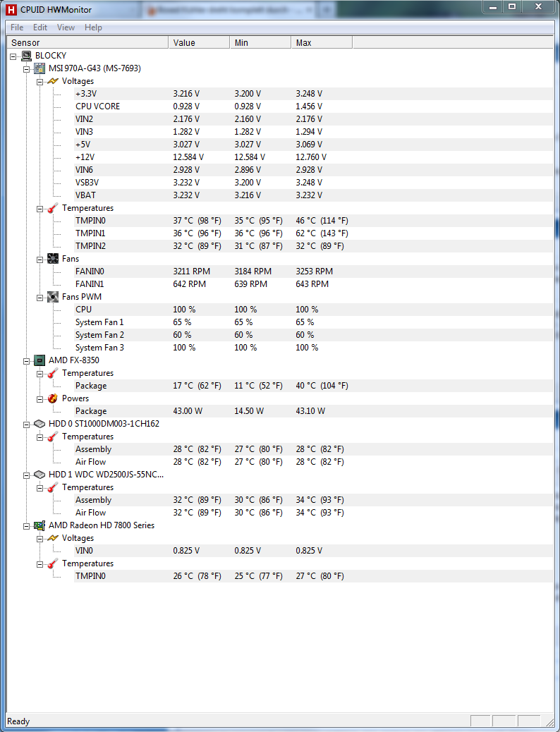The width and height of the screenshot is (560, 732).
Task: Click the 1.456 V max value
Action: click(x=309, y=106)
